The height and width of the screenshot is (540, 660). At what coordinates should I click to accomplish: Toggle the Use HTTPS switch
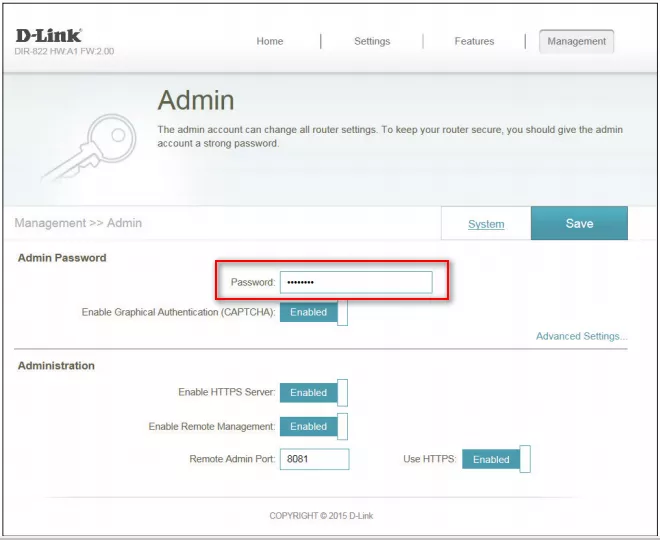496,459
